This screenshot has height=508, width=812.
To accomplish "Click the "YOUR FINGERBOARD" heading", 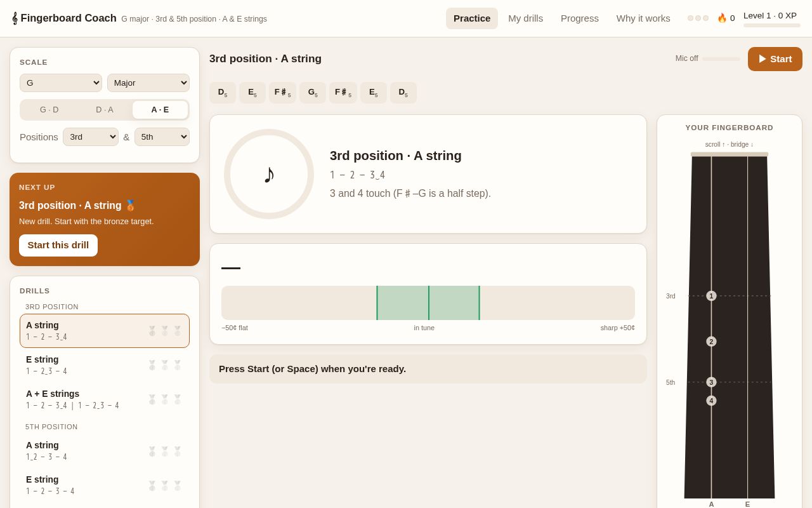I will 730,128.
